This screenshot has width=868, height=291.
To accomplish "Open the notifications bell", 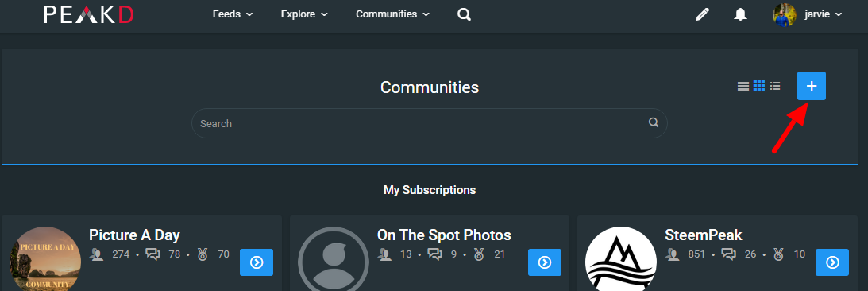I will coord(740,14).
